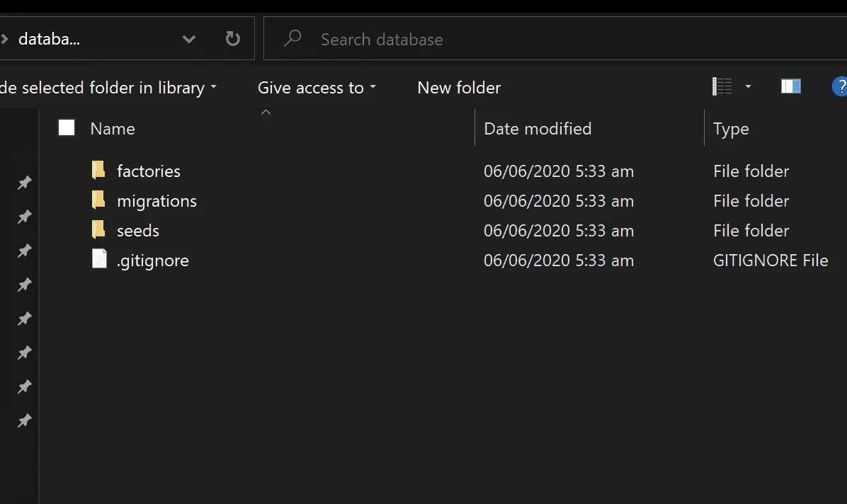Viewport: 847px width, 504px height.
Task: Select the seeds folder name
Action: (138, 231)
